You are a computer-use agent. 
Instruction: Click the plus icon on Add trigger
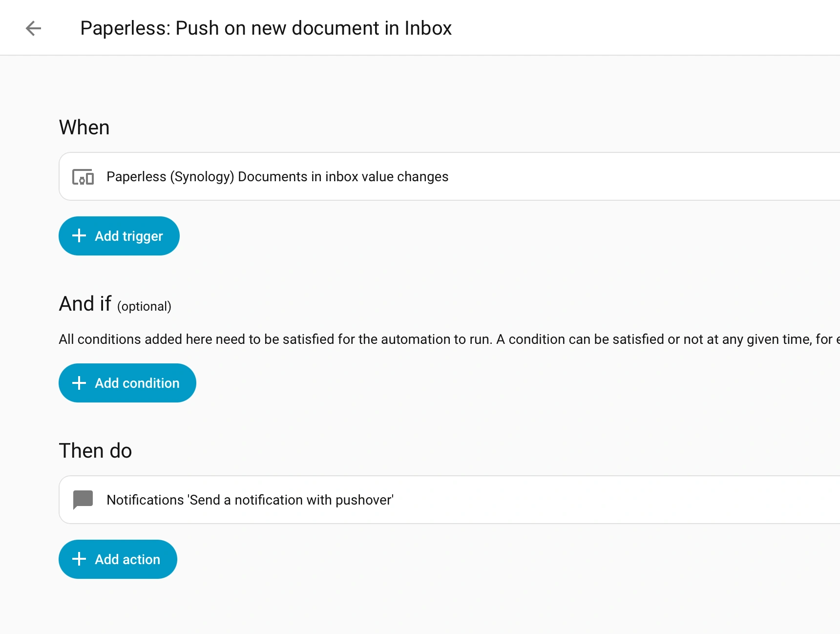[79, 236]
